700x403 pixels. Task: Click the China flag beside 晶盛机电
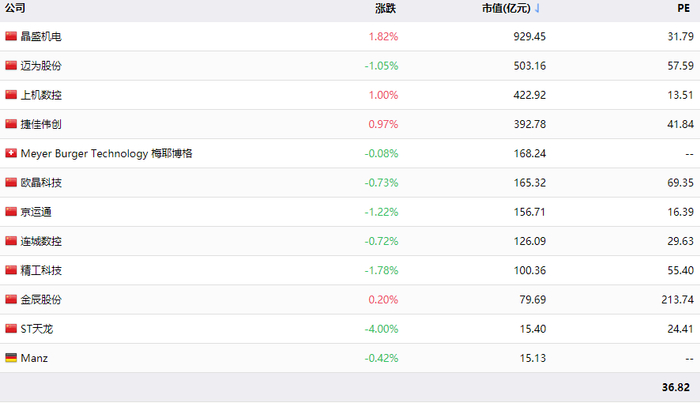[11, 36]
